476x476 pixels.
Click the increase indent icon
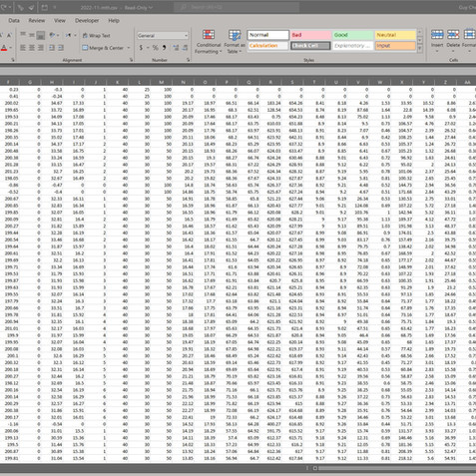[x=61, y=48]
